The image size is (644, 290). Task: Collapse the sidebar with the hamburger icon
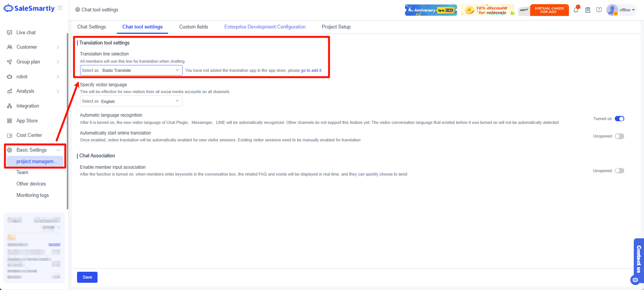click(x=60, y=8)
